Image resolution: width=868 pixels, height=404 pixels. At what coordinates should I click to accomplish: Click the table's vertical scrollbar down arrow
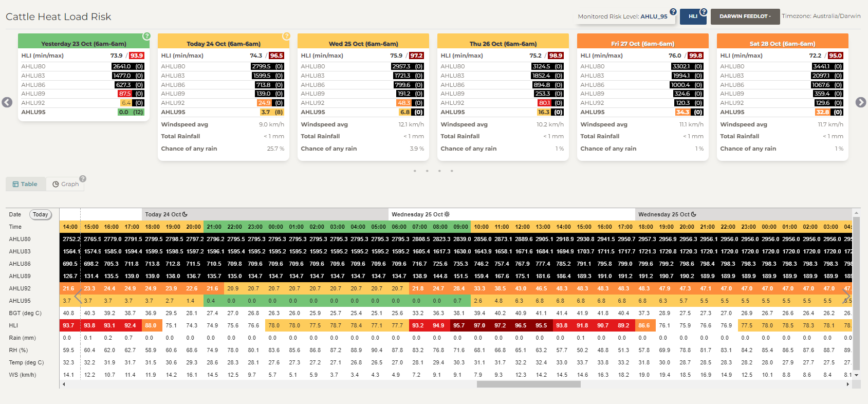pyautogui.click(x=856, y=375)
